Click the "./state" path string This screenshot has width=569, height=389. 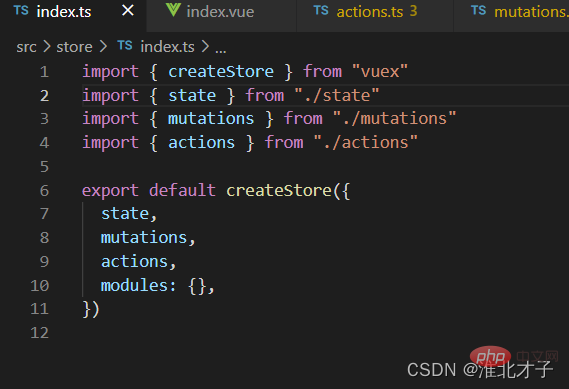[x=337, y=95]
